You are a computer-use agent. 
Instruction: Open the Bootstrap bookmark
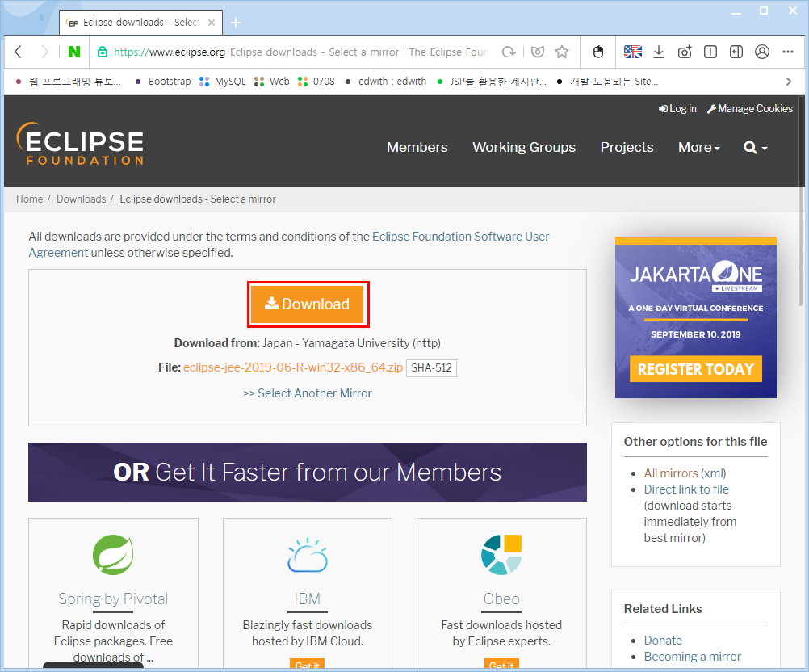(163, 82)
